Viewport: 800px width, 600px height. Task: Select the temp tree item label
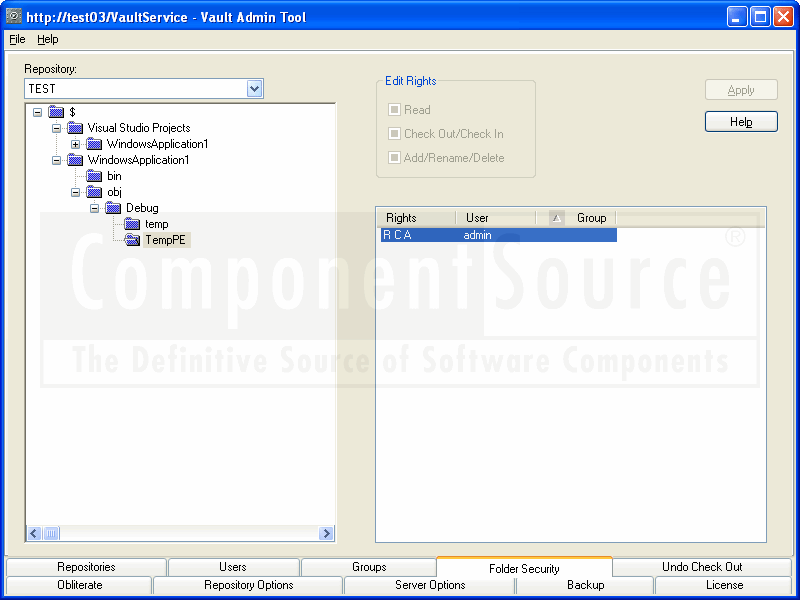click(157, 224)
